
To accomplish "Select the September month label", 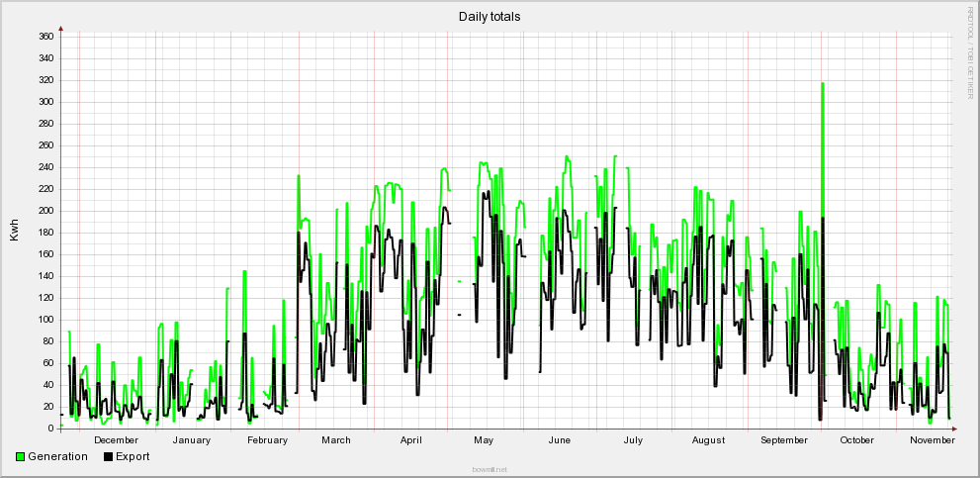I will (785, 440).
